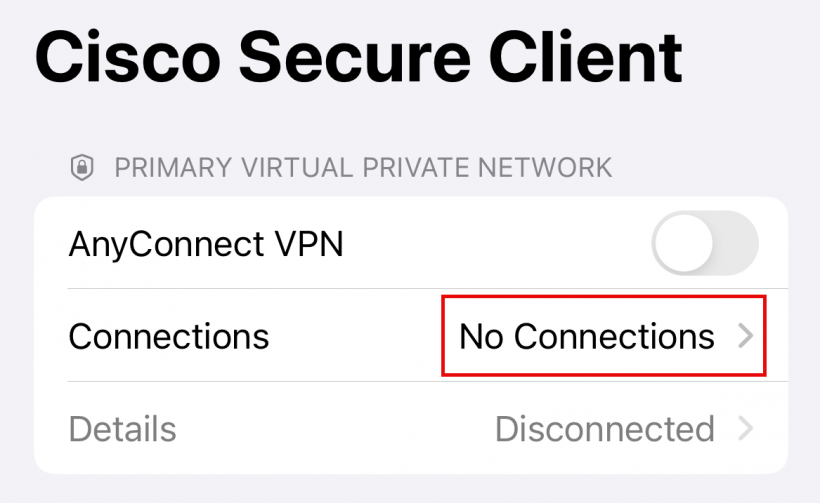The image size is (820, 503).
Task: Click the "Disconnected" status text
Action: (604, 429)
